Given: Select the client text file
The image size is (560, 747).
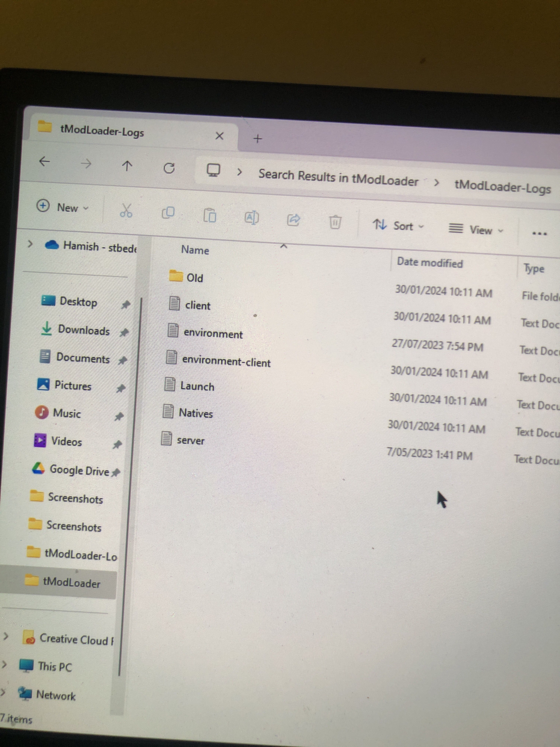Looking at the screenshot, I should 197,305.
